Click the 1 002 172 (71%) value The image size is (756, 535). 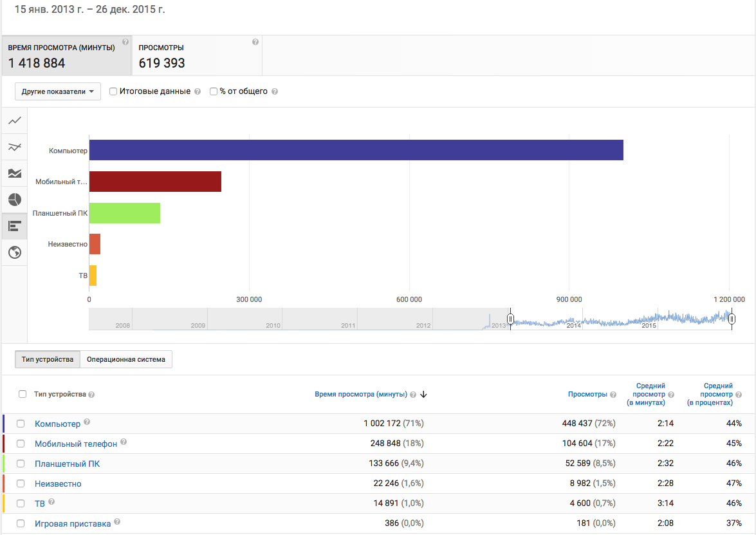(x=393, y=424)
